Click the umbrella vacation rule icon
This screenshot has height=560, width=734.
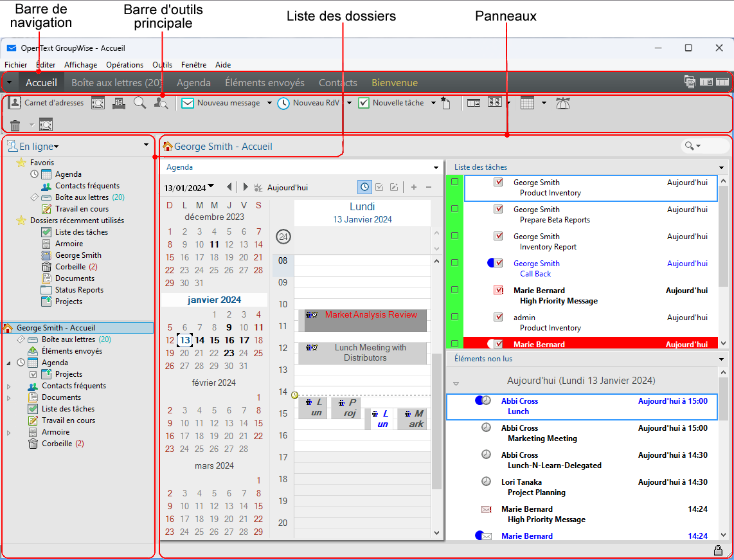[562, 103]
